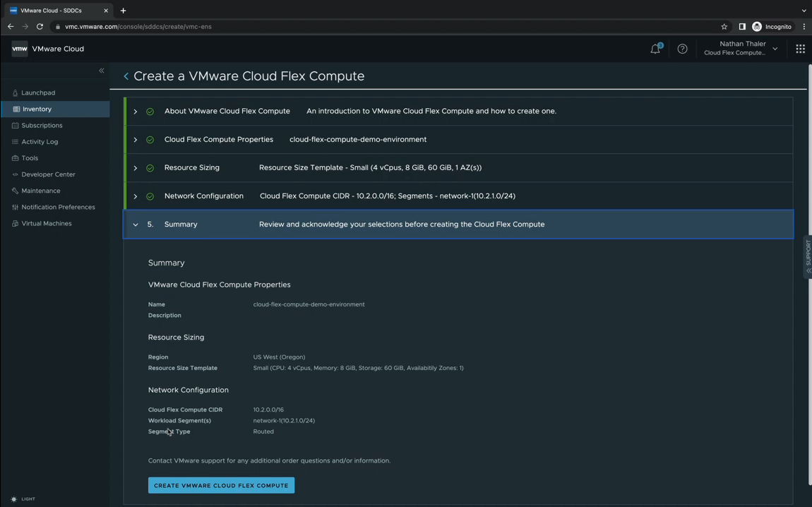Open Activity Log from sidebar

coord(40,142)
